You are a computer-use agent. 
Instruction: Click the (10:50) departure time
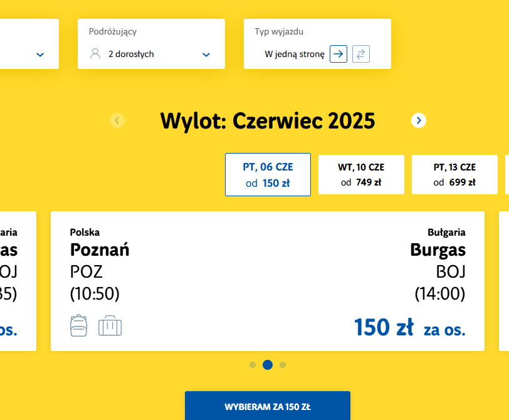click(95, 294)
